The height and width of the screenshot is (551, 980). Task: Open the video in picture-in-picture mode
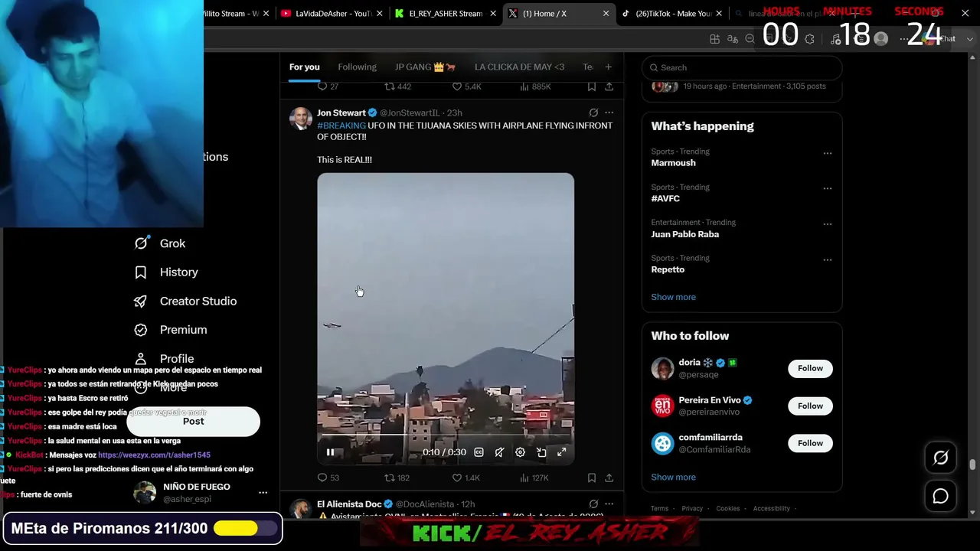coord(541,452)
